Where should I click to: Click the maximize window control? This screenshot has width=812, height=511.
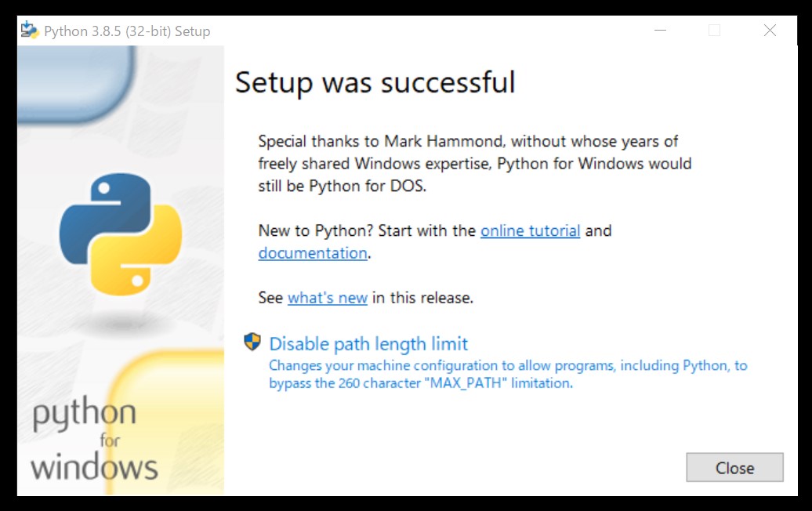[714, 30]
